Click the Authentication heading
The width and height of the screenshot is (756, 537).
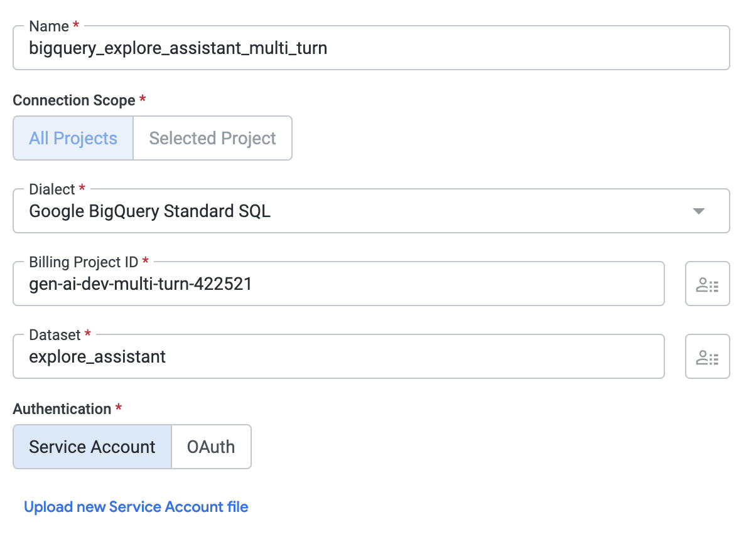(x=62, y=409)
